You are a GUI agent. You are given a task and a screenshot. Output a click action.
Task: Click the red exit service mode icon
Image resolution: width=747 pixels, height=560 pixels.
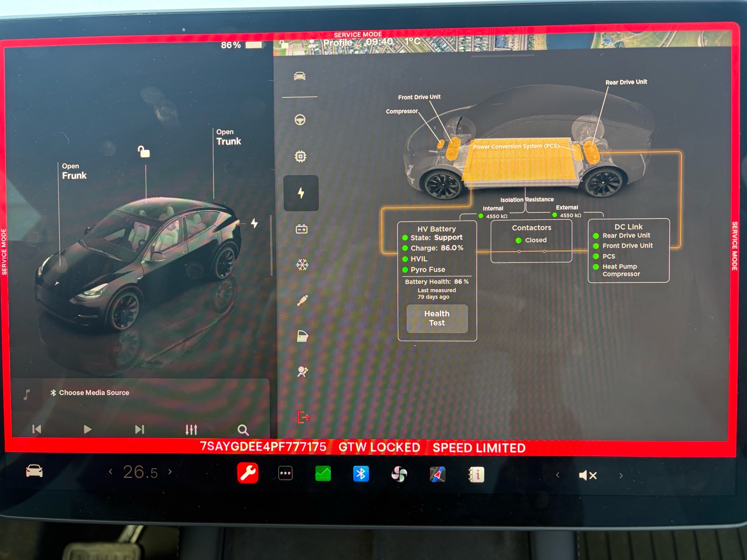point(303,417)
